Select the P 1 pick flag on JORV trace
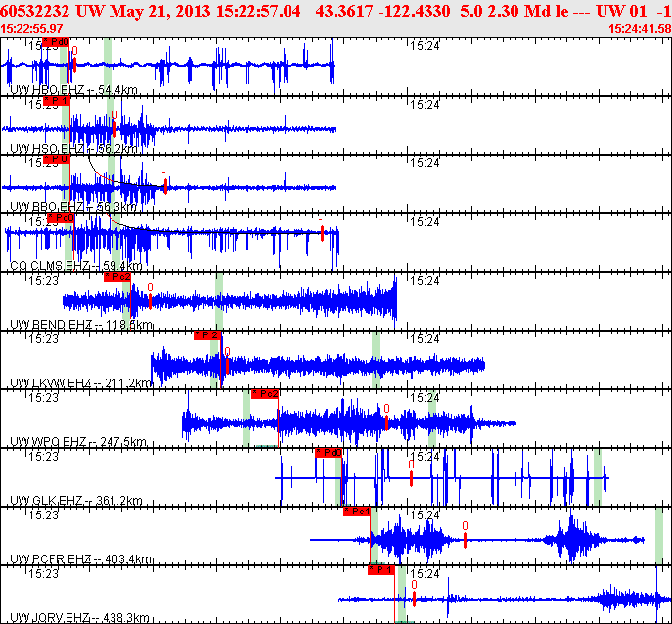672x624 pixels. pyautogui.click(x=381, y=570)
